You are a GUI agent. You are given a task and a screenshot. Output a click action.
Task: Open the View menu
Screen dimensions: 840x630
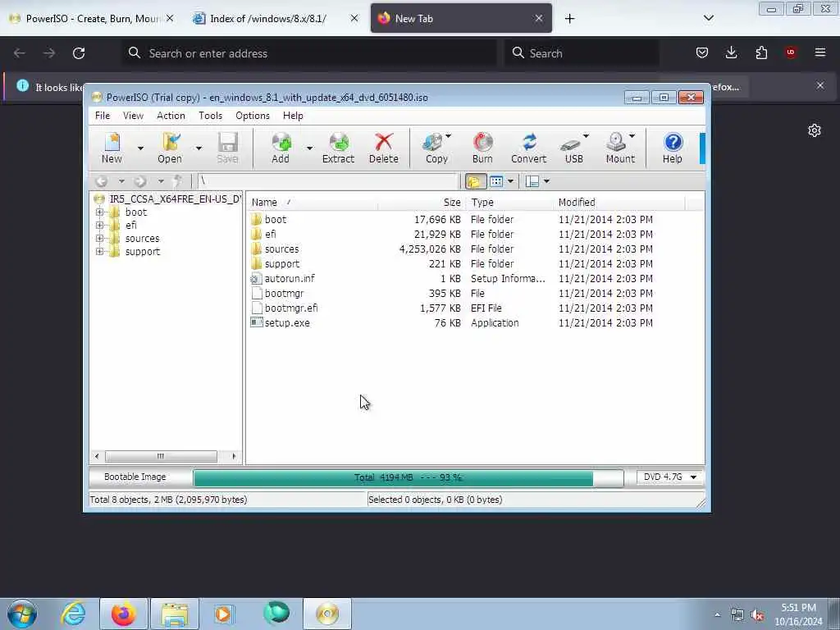click(133, 116)
